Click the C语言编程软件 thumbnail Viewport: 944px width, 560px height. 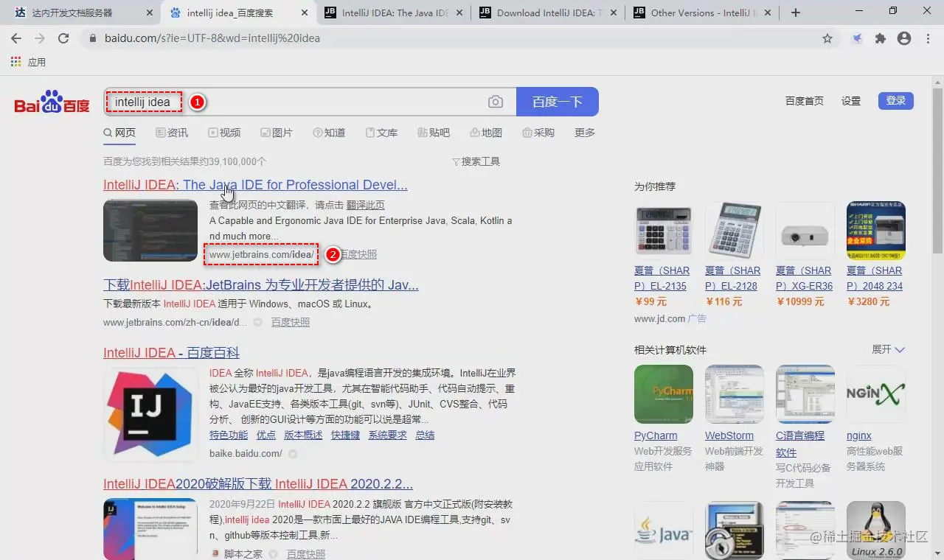click(805, 394)
